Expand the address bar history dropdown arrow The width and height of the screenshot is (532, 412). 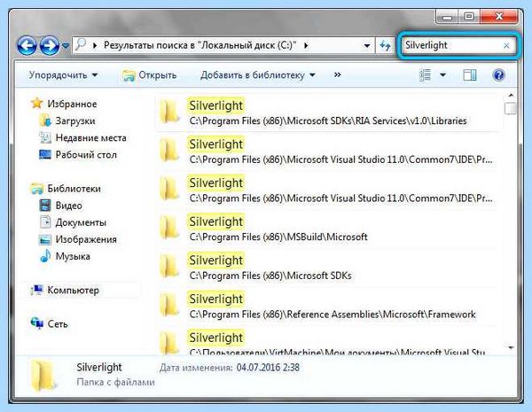point(367,45)
